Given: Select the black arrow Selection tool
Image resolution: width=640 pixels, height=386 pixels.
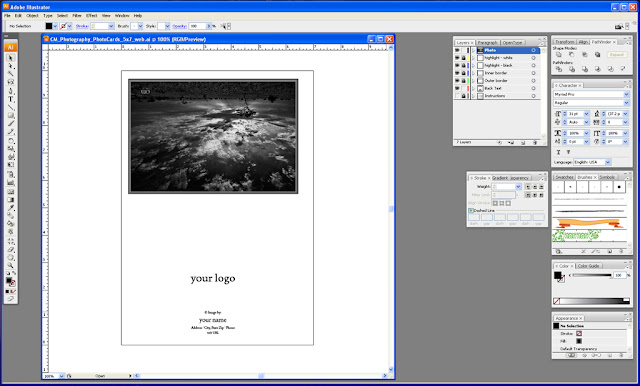Looking at the screenshot, I should (11, 58).
